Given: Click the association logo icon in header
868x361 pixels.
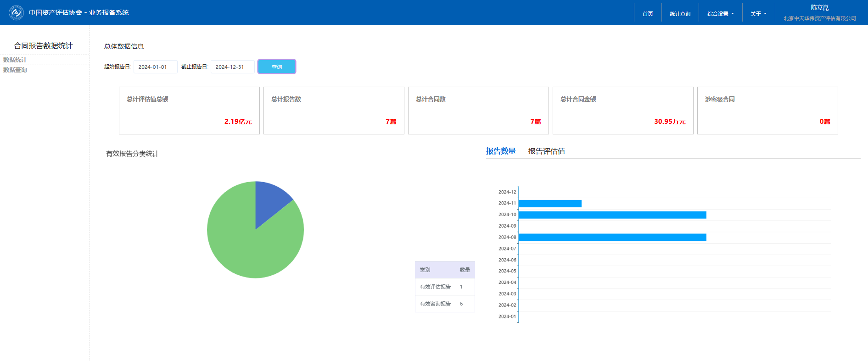Looking at the screenshot, I should click(17, 12).
